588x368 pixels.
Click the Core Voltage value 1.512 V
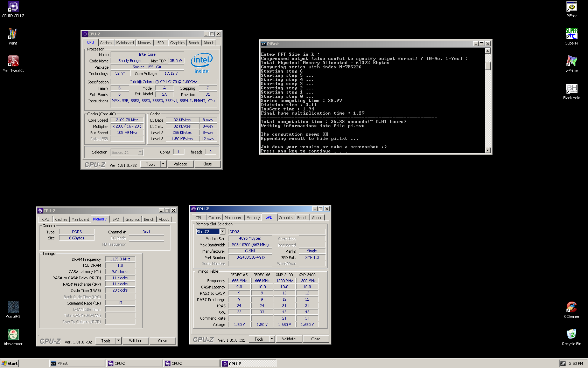coord(171,74)
